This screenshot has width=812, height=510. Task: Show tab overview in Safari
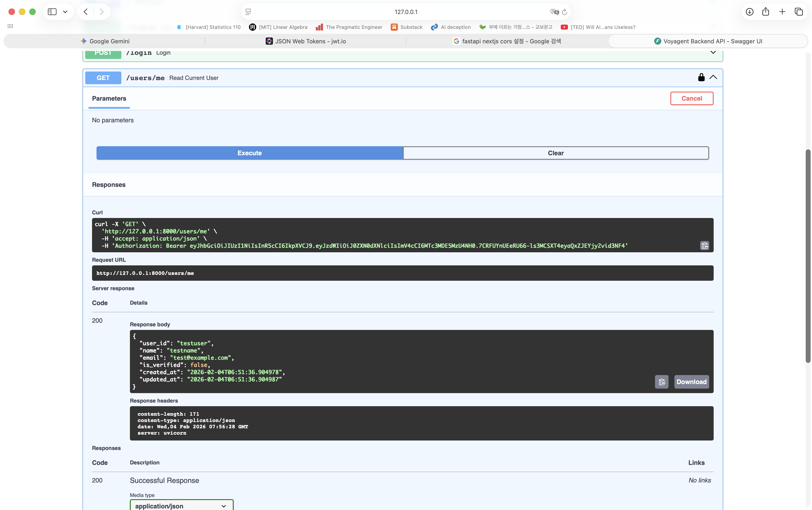[x=798, y=12]
